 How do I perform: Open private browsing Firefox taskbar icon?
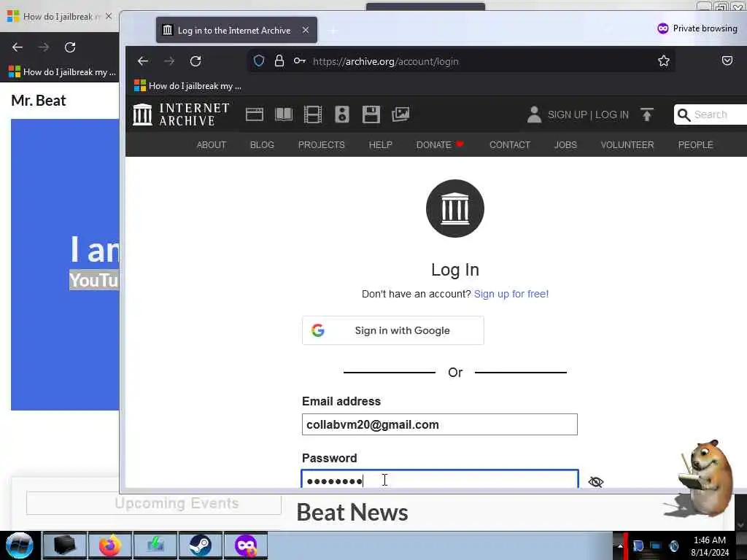[246, 545]
